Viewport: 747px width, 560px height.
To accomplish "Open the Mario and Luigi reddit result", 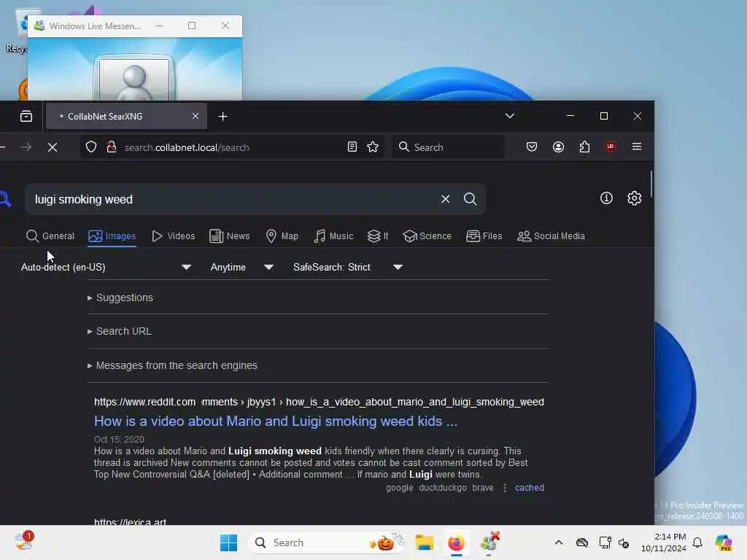I will (275, 421).
